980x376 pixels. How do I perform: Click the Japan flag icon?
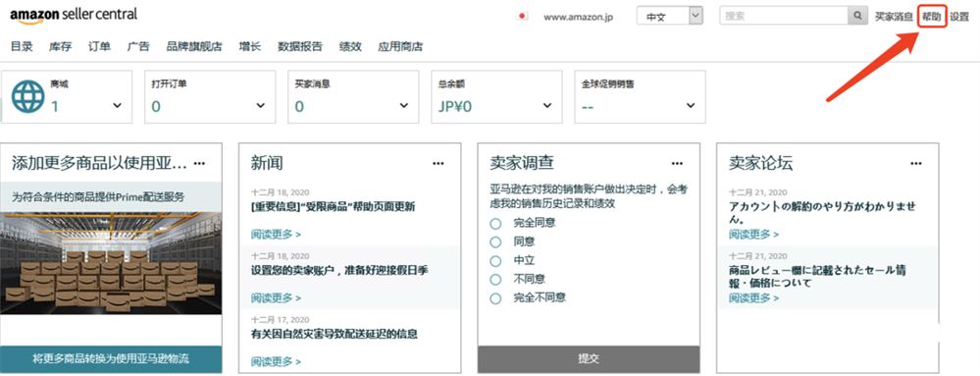(522, 17)
